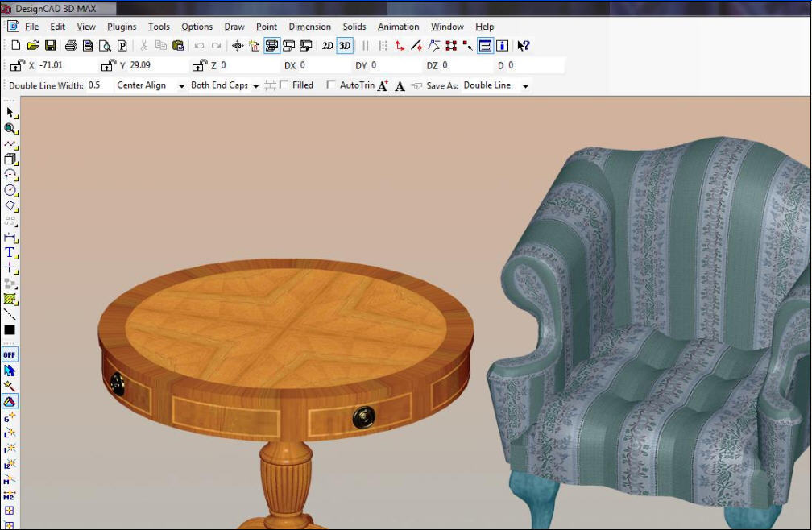Select the arrow selection tool

[x=10, y=113]
